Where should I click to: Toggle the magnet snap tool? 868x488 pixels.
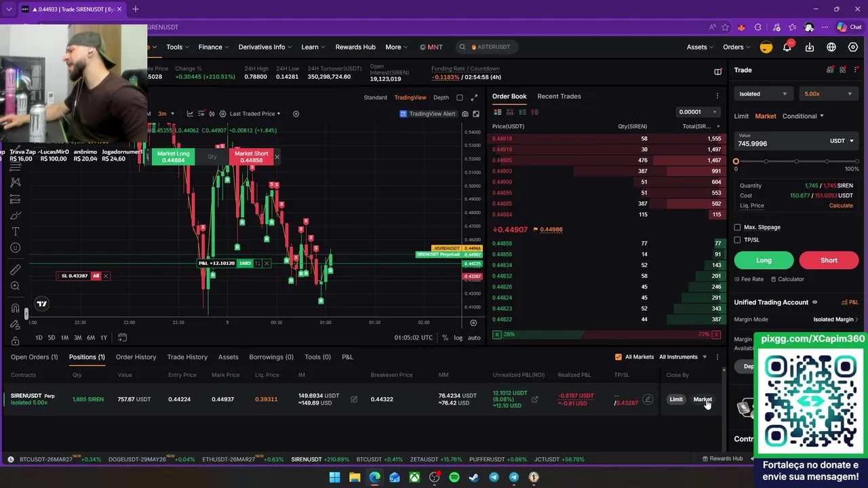(x=16, y=308)
